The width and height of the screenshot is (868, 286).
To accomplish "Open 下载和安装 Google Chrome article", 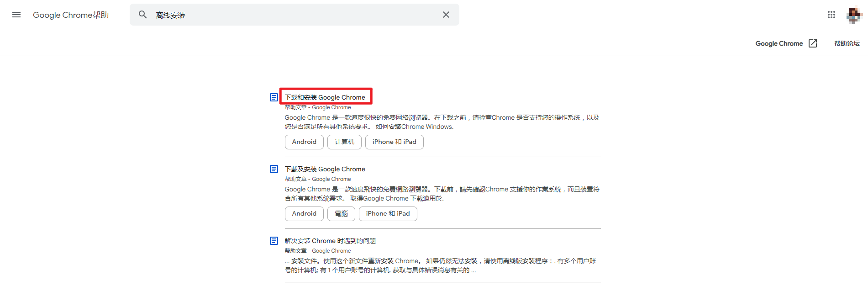I will [x=325, y=97].
